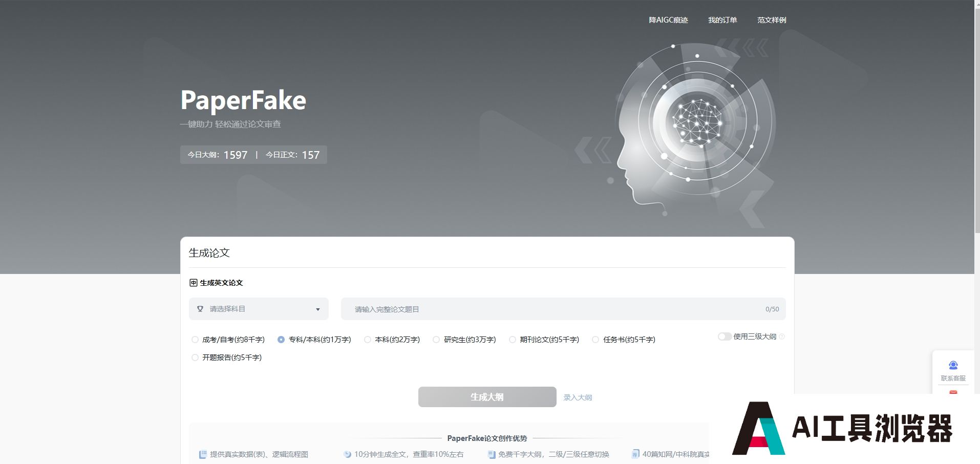The height and width of the screenshot is (464, 980).
Task: Open 范文样例 in top navigation
Action: (772, 20)
